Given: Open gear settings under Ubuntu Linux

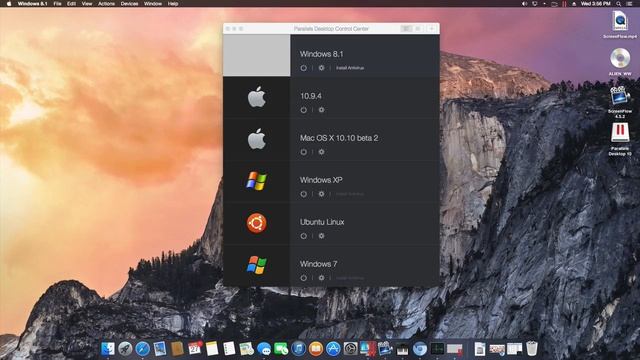Looking at the screenshot, I should coord(322,236).
